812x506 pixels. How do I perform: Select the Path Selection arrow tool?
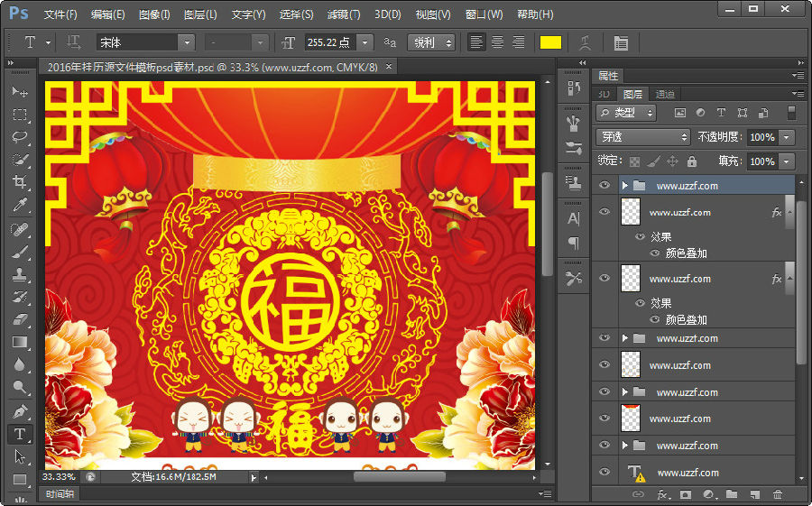[20, 456]
